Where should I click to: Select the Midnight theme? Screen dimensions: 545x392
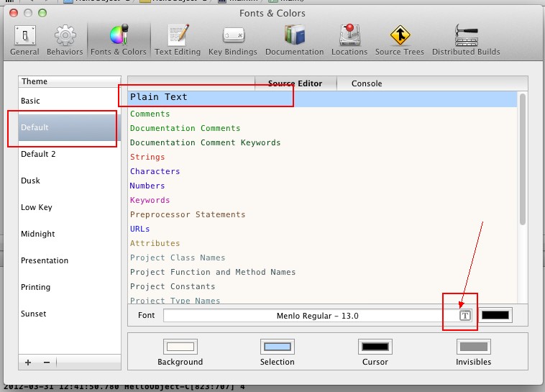70,234
